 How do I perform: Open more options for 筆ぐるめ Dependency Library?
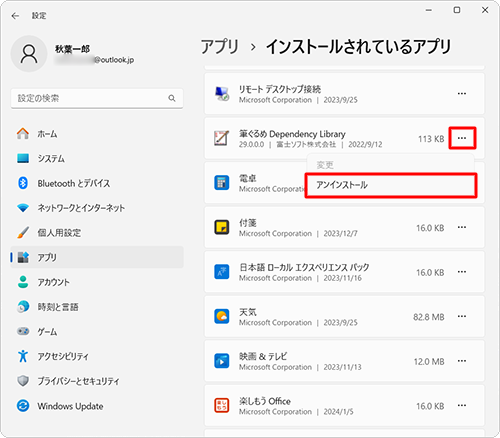coord(462,138)
